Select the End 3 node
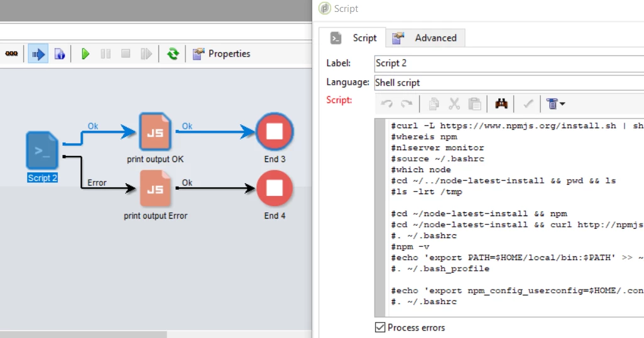Image resolution: width=644 pixels, height=338 pixels. tap(275, 131)
